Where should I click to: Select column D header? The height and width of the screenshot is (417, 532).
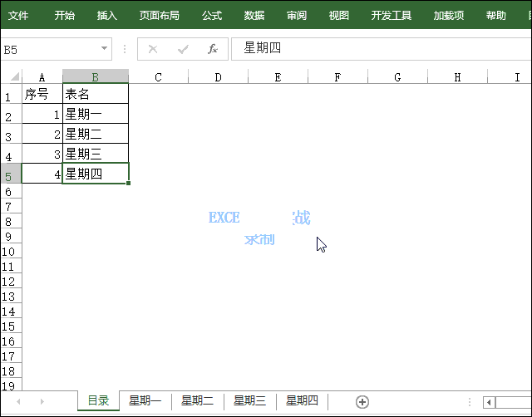(x=218, y=77)
